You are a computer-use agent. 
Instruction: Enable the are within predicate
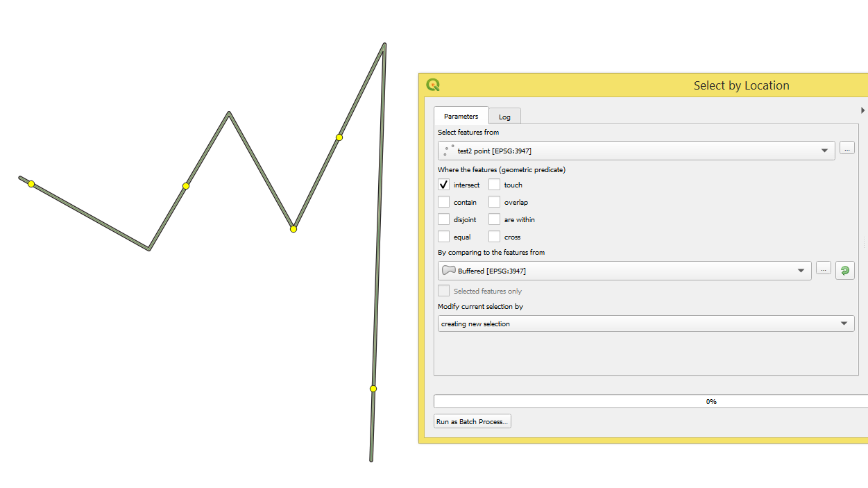[493, 219]
